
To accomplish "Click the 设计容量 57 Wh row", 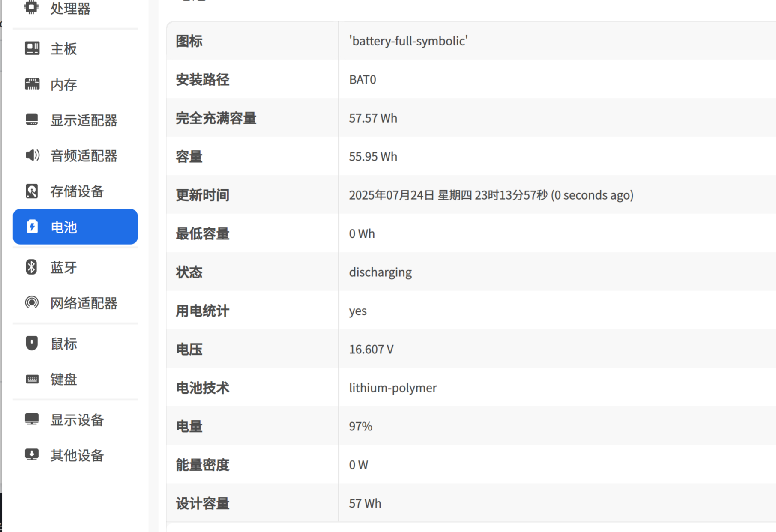I will [x=471, y=503].
